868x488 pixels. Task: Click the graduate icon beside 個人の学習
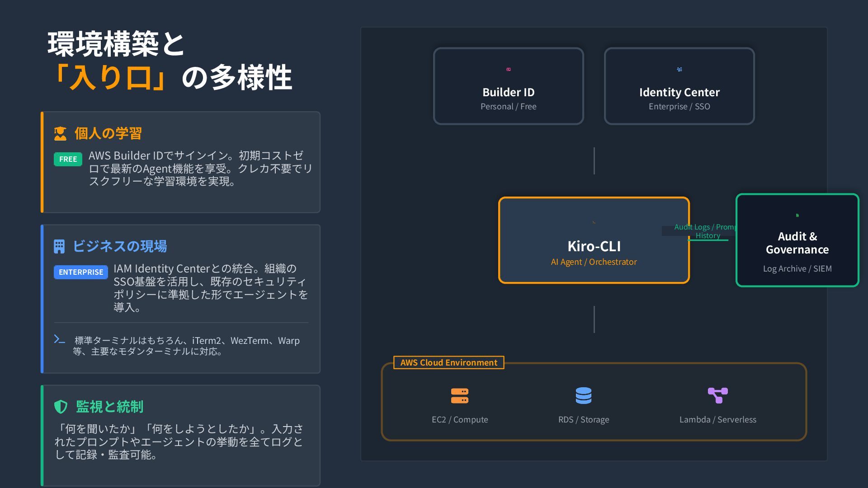(60, 134)
